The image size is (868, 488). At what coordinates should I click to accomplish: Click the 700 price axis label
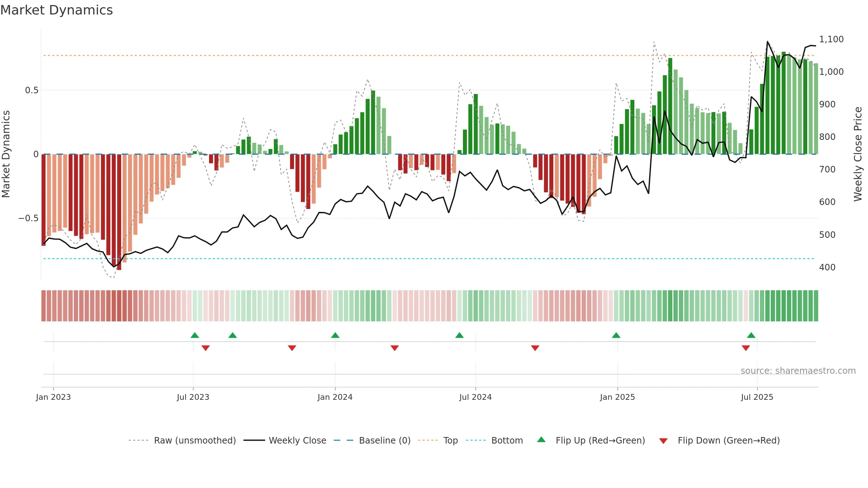click(x=827, y=169)
